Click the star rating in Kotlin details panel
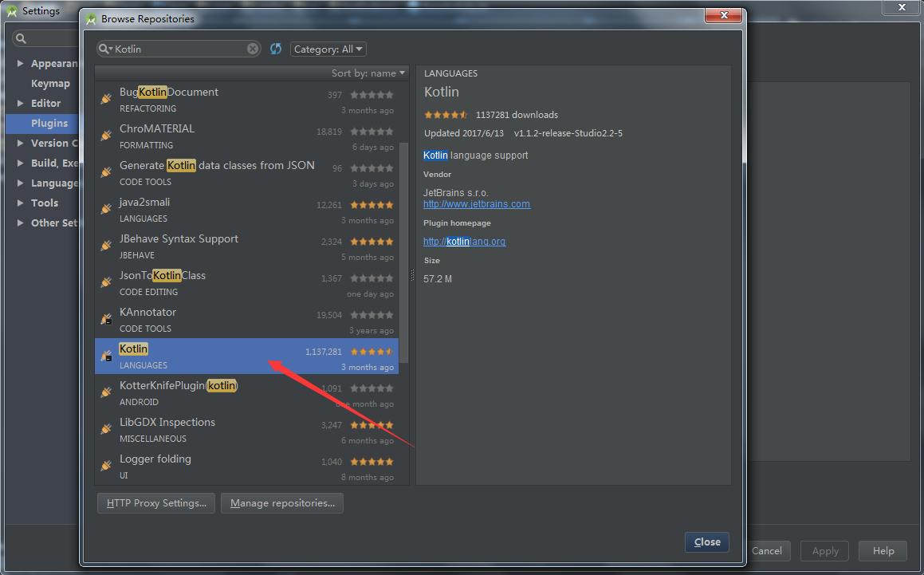Screen dimensions: 924x575 pos(446,115)
